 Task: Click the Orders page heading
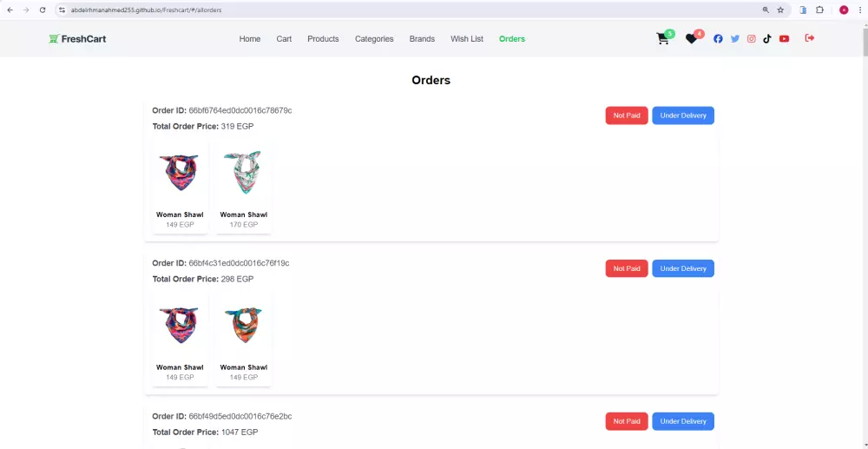coord(431,80)
